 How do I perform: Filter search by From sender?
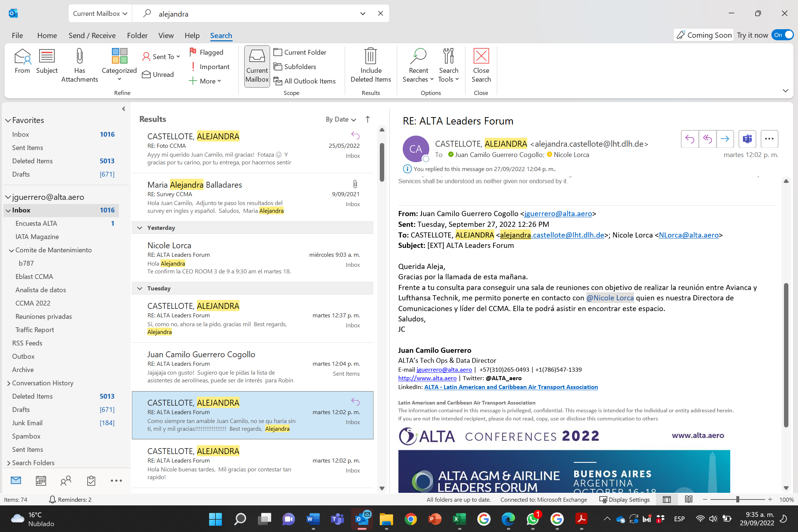22,62
